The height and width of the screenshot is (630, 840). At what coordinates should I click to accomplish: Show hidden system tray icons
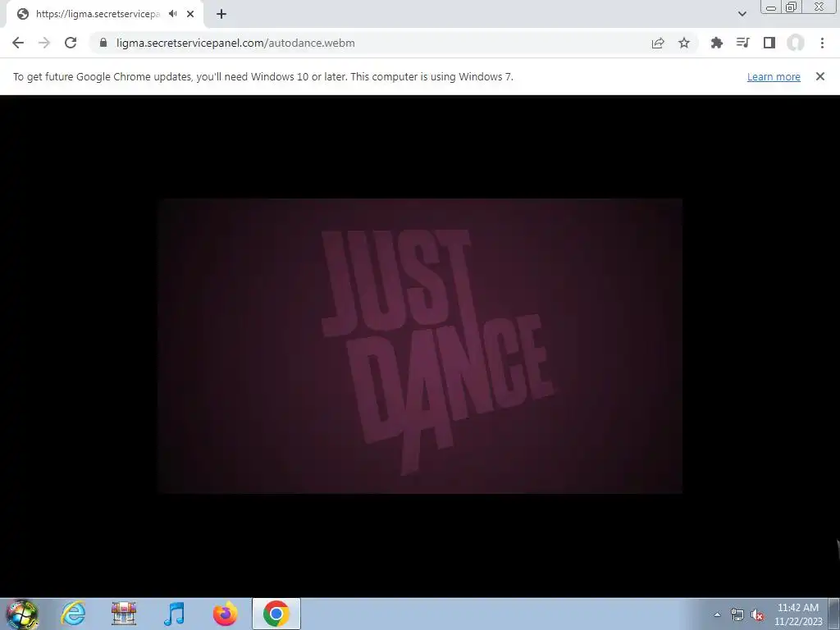(x=717, y=614)
